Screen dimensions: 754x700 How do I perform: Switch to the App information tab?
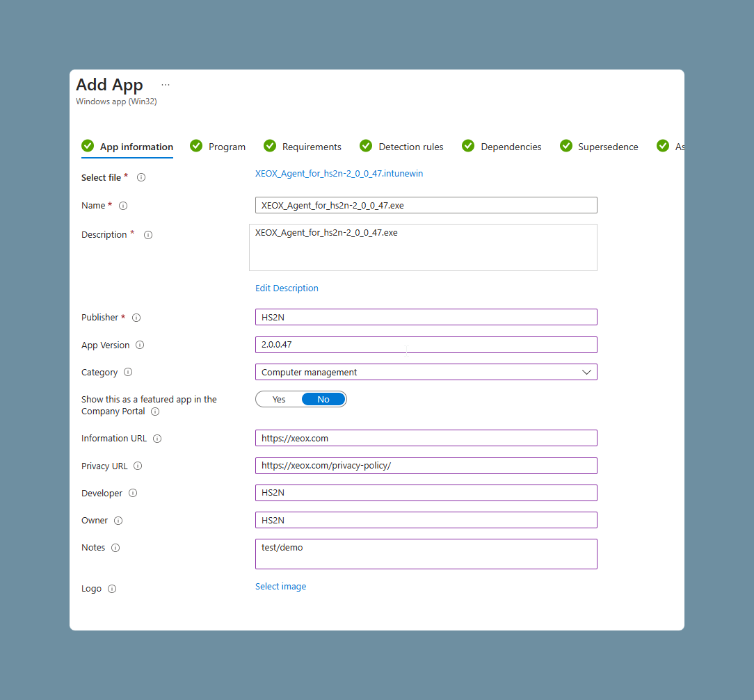click(127, 147)
